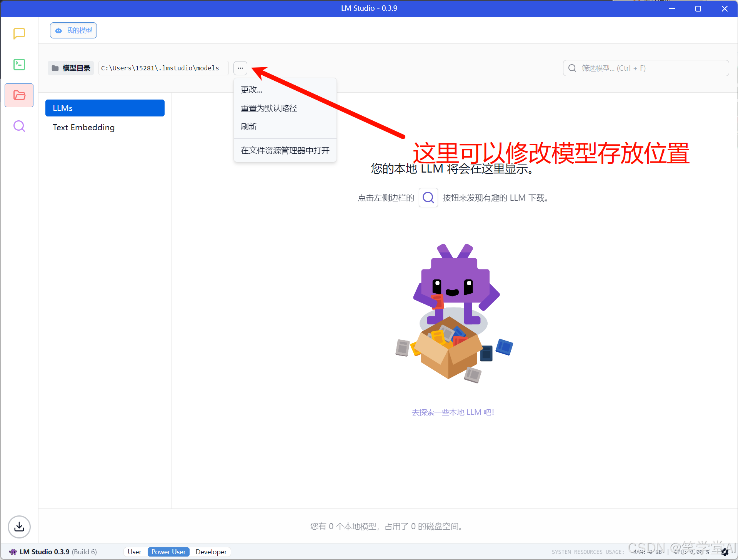This screenshot has height=560, width=738.
Task: Open the 我的模型 tab
Action: 73,30
